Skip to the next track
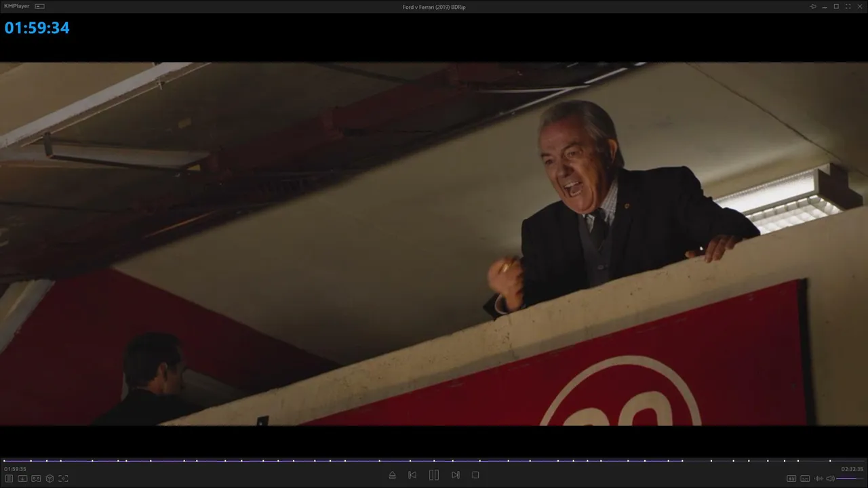The height and width of the screenshot is (488, 868). [456, 475]
